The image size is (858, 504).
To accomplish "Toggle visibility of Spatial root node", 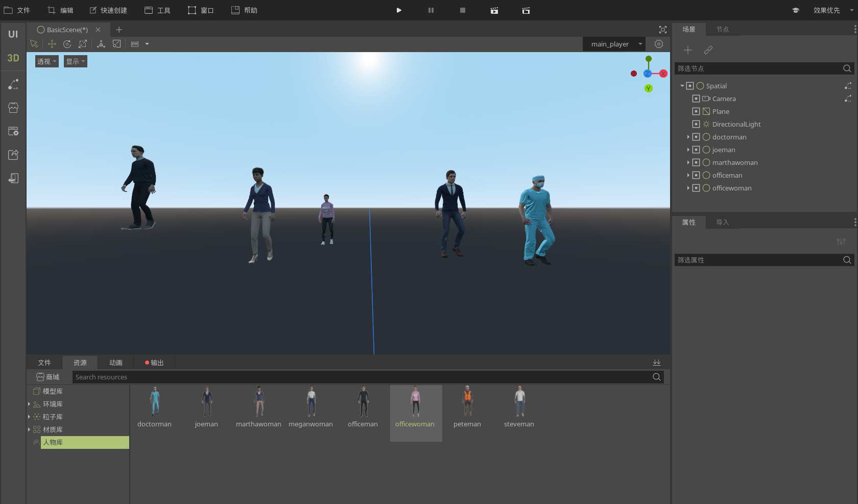I will pyautogui.click(x=690, y=86).
